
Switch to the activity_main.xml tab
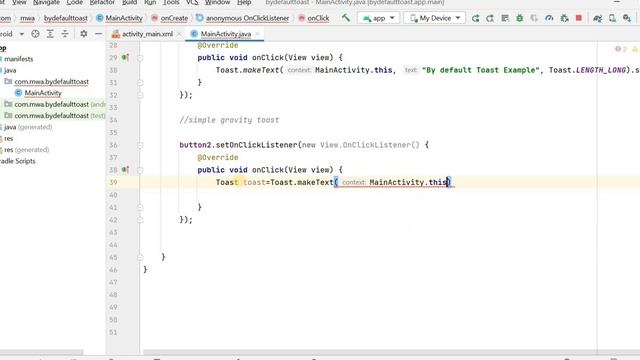147,34
